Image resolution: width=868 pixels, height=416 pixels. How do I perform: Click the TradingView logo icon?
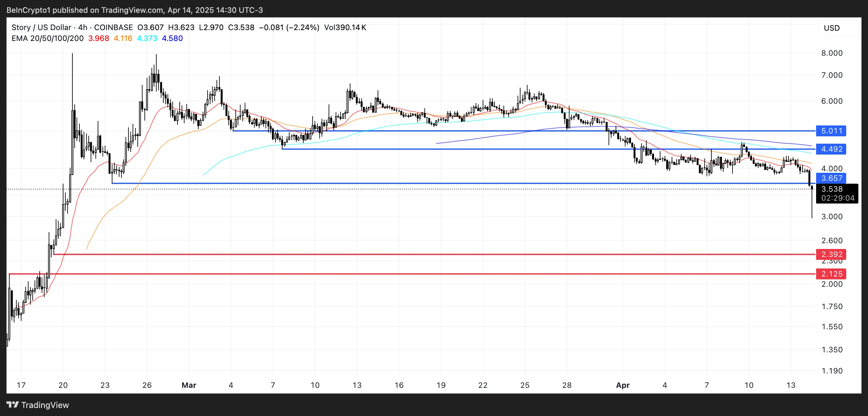(13, 405)
